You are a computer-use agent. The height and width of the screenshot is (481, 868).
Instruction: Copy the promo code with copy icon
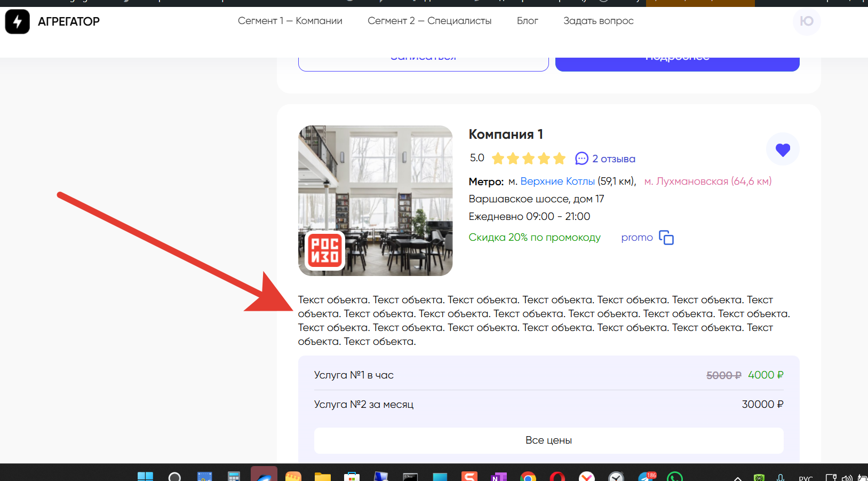click(x=666, y=238)
